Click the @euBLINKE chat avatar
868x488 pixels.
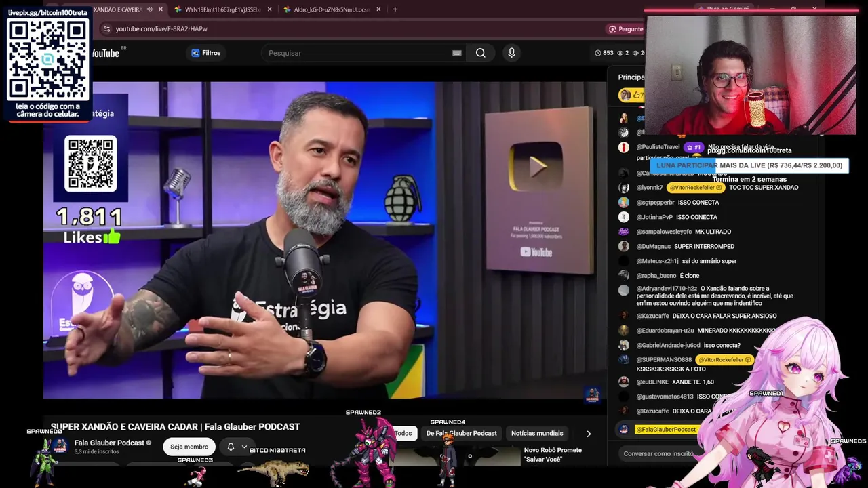pyautogui.click(x=624, y=382)
